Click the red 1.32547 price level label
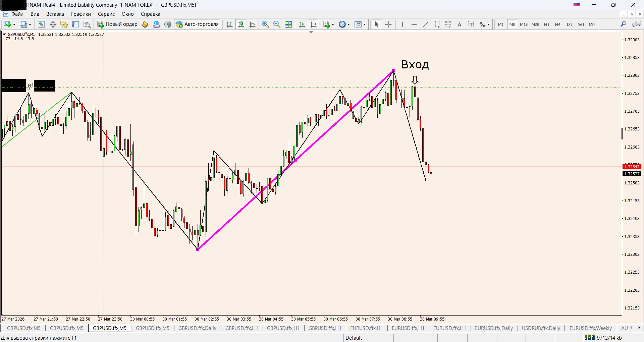 (632, 167)
